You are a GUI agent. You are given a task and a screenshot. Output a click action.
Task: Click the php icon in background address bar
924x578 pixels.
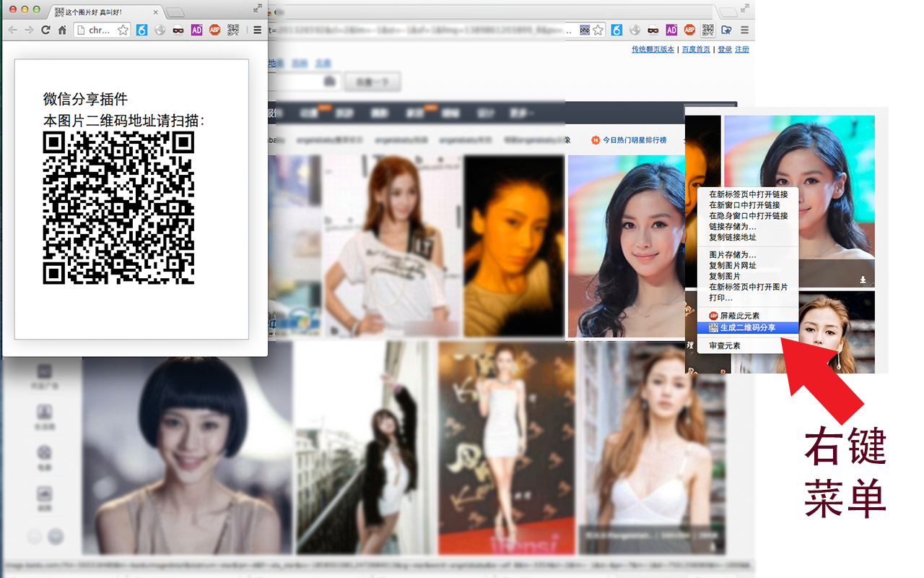click(585, 30)
